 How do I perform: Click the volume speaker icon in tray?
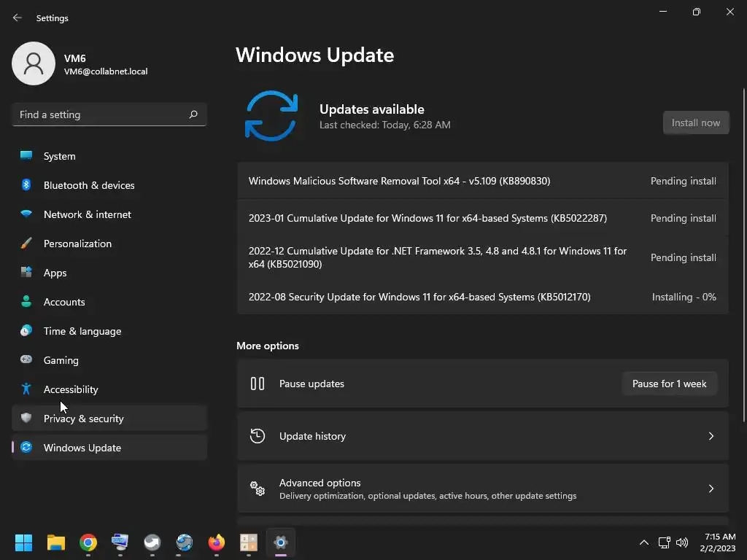682,542
